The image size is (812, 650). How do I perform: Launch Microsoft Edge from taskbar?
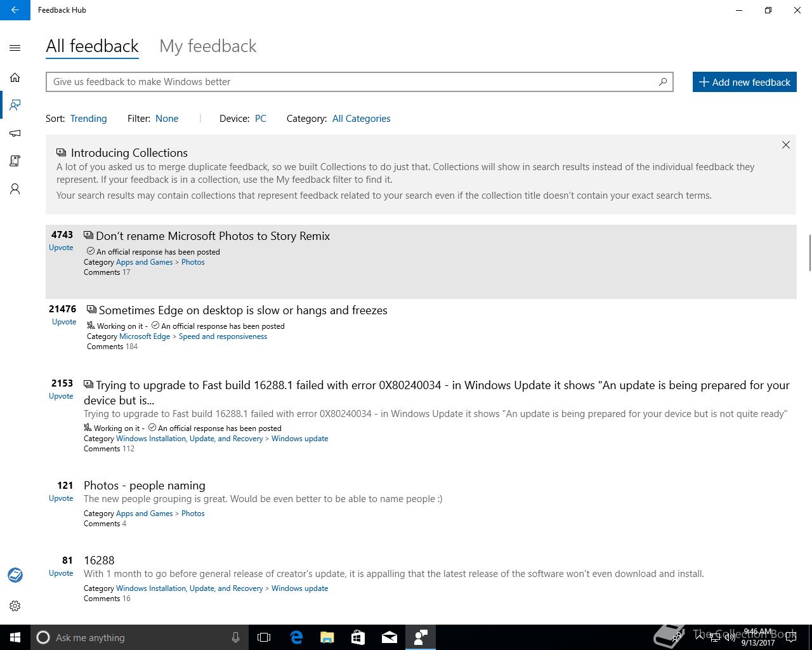[x=296, y=637]
